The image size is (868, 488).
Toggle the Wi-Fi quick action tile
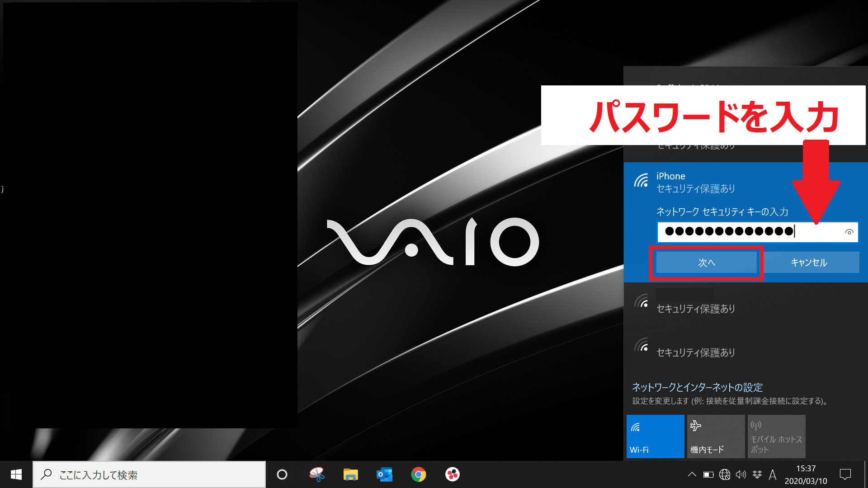[x=655, y=436]
